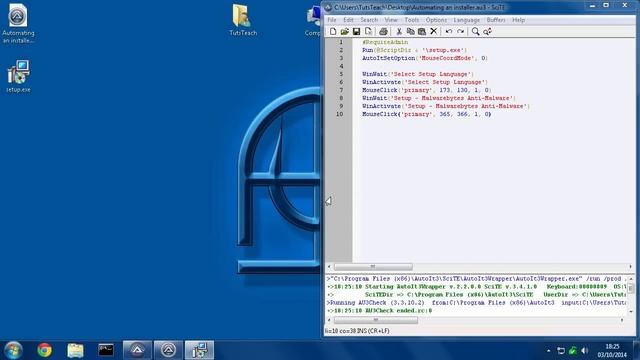This screenshot has height=360, width=640.
Task: Maximize the SciTE window
Action: 606,6
